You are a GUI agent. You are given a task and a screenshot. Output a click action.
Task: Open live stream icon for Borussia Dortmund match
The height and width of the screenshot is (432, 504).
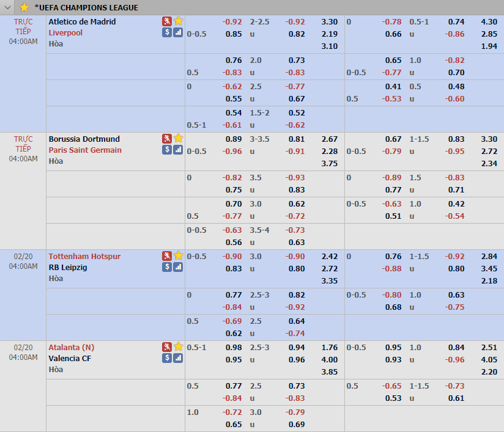pos(167,139)
